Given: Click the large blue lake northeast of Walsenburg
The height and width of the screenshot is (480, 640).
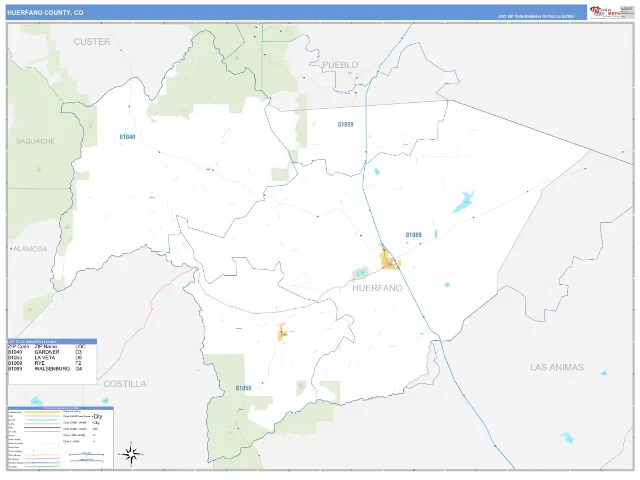Looking at the screenshot, I should click(x=464, y=202).
